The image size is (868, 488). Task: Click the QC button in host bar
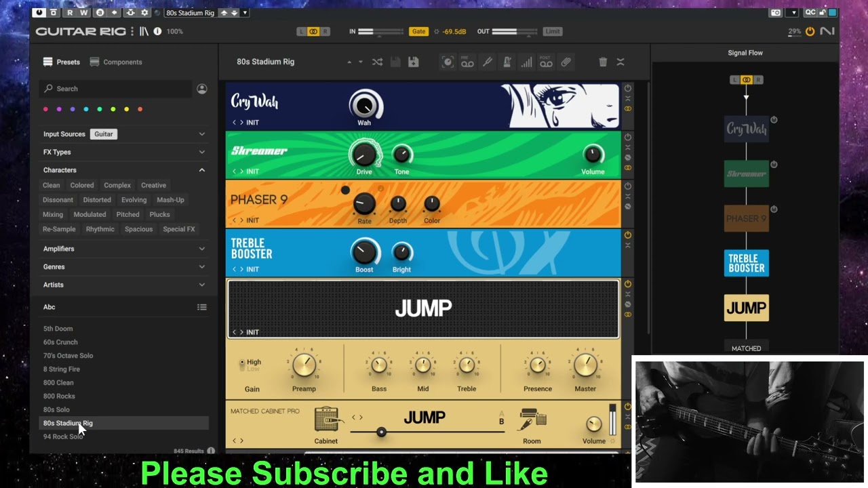810,12
